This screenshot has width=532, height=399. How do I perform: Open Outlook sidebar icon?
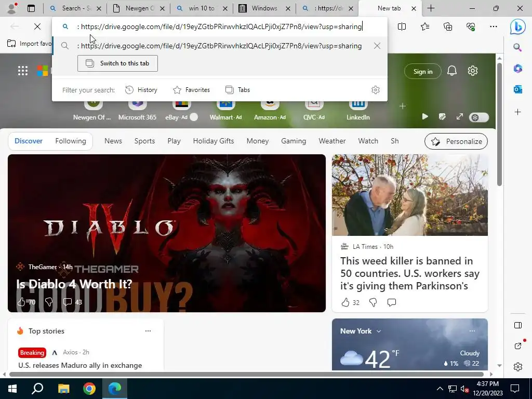click(x=518, y=89)
